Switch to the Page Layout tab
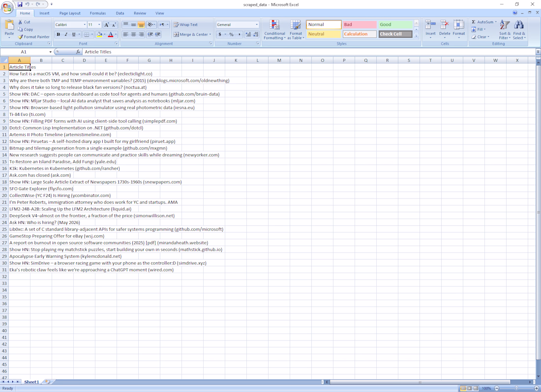The width and height of the screenshot is (541, 392). [70, 13]
